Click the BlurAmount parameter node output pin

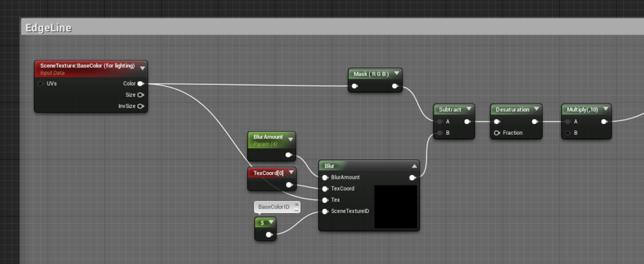(289, 156)
